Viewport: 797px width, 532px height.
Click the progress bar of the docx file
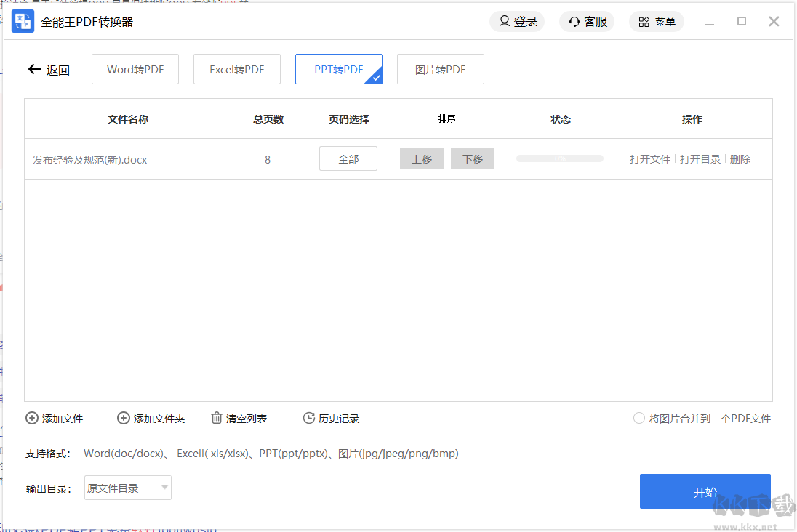[559, 158]
